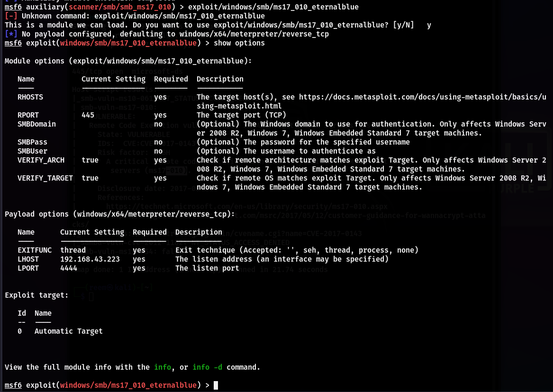Click the VERIFY_ARCH true value
Viewport: 553px width, 392px height.
pyautogui.click(x=90, y=160)
